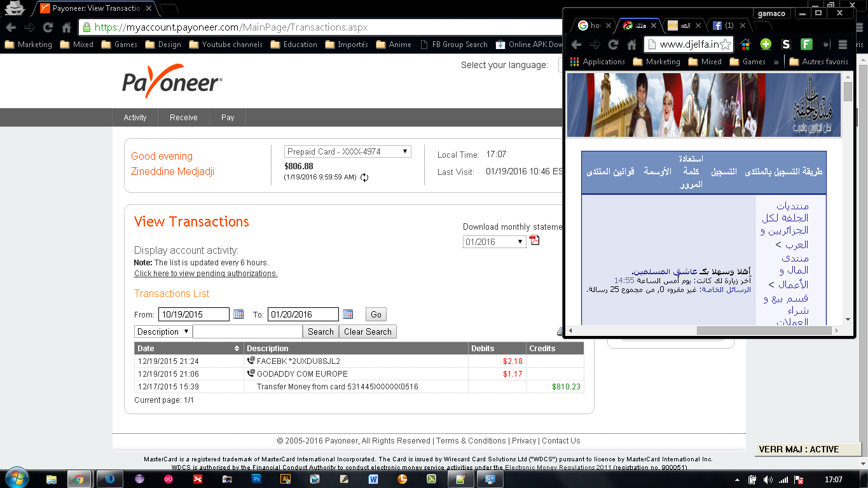Image resolution: width=868 pixels, height=488 pixels.
Task: Click the colorful house extension icon
Action: tap(746, 45)
